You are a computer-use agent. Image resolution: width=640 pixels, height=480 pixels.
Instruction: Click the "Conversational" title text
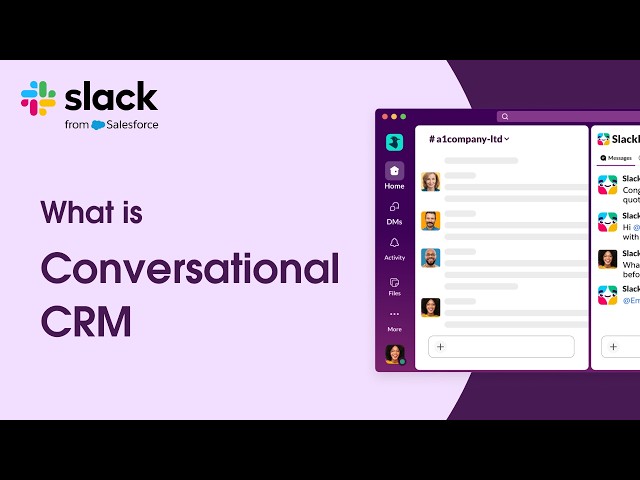tap(190, 268)
